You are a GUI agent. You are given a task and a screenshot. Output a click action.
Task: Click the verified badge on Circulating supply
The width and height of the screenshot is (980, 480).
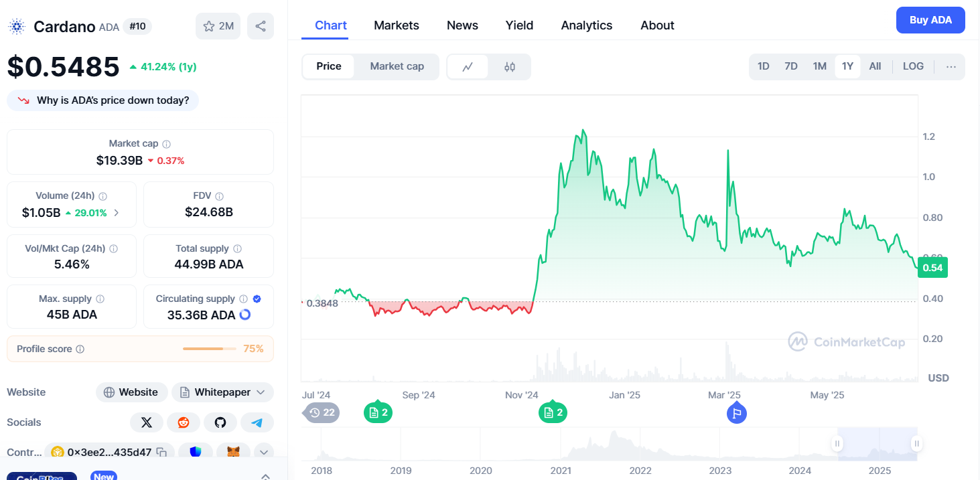[257, 299]
